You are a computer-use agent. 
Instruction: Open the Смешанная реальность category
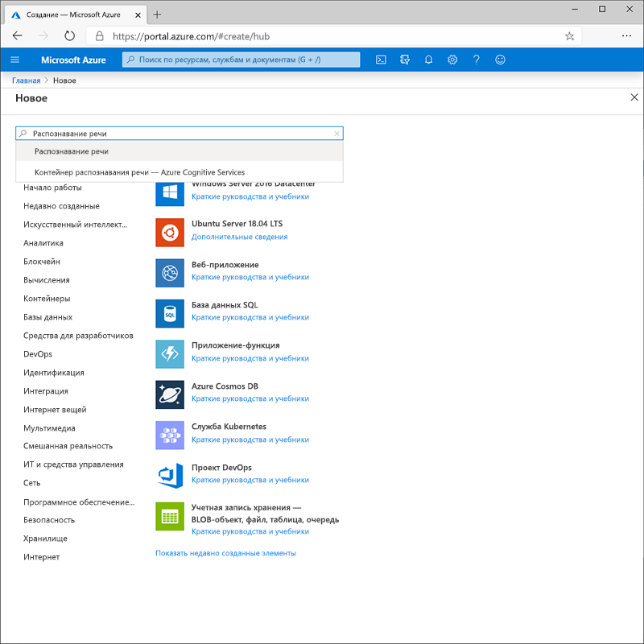[x=68, y=446]
